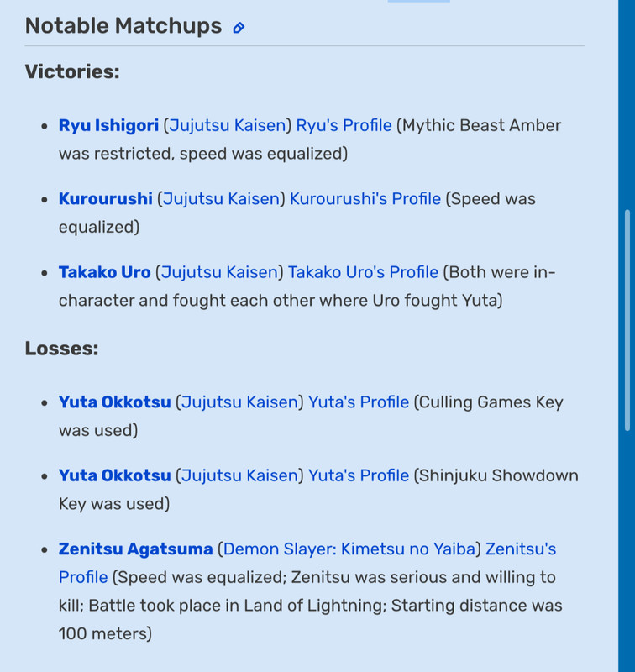Click Jujutsu Kaisen link in first Yuta entry
The width and height of the screenshot is (635, 672).
click(x=239, y=402)
